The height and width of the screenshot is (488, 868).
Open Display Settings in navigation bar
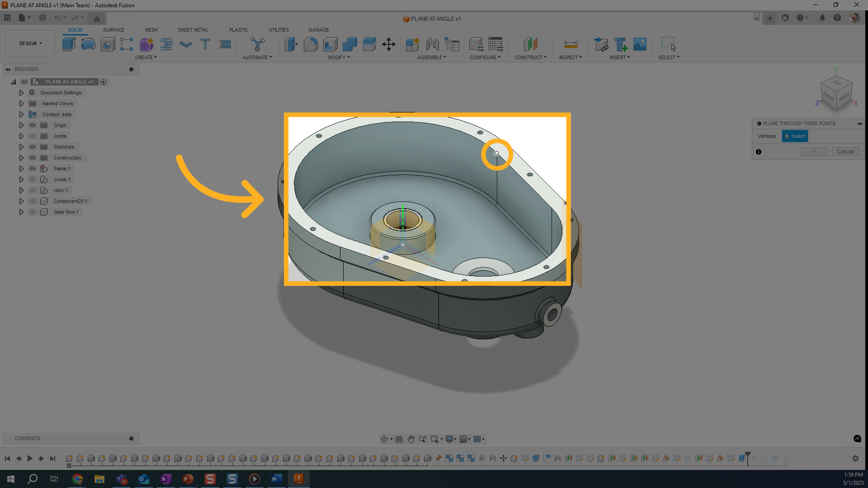(449, 439)
